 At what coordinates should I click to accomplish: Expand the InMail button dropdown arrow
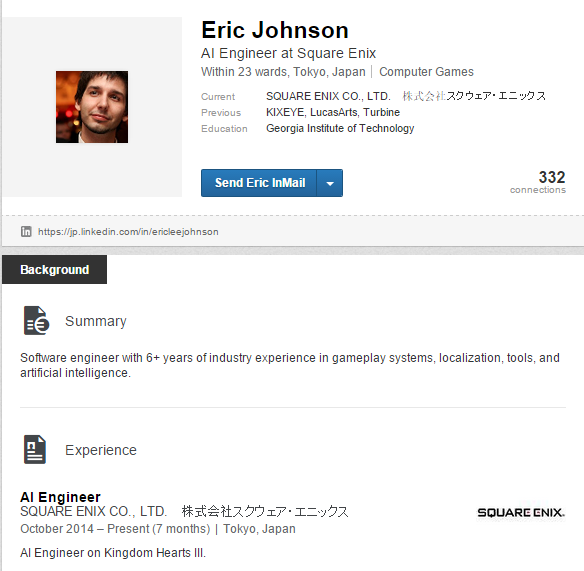(330, 183)
